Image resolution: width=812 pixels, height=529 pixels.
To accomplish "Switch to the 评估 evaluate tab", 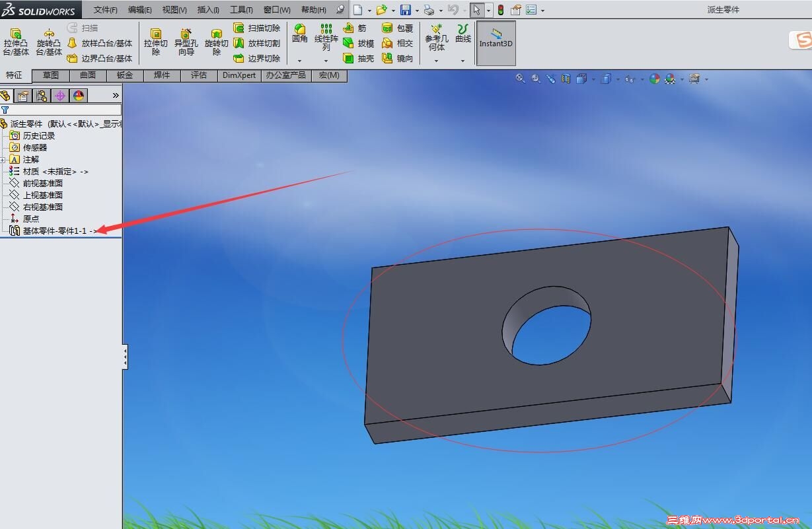I will (x=199, y=75).
